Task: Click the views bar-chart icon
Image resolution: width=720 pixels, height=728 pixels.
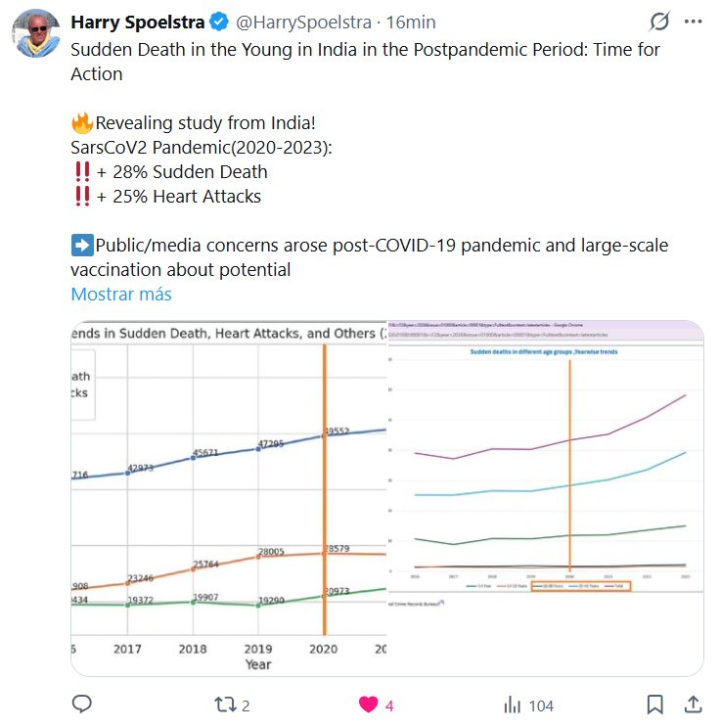Action: (x=512, y=704)
